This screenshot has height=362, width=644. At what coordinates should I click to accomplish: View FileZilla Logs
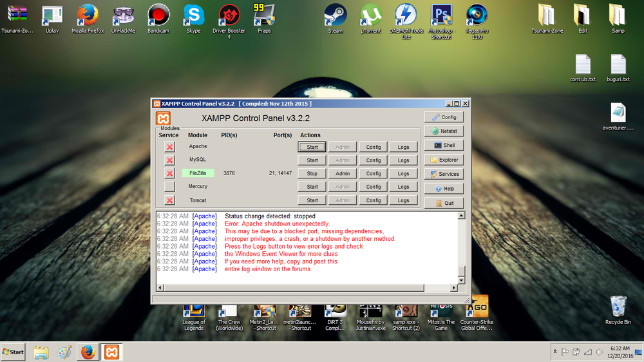403,173
